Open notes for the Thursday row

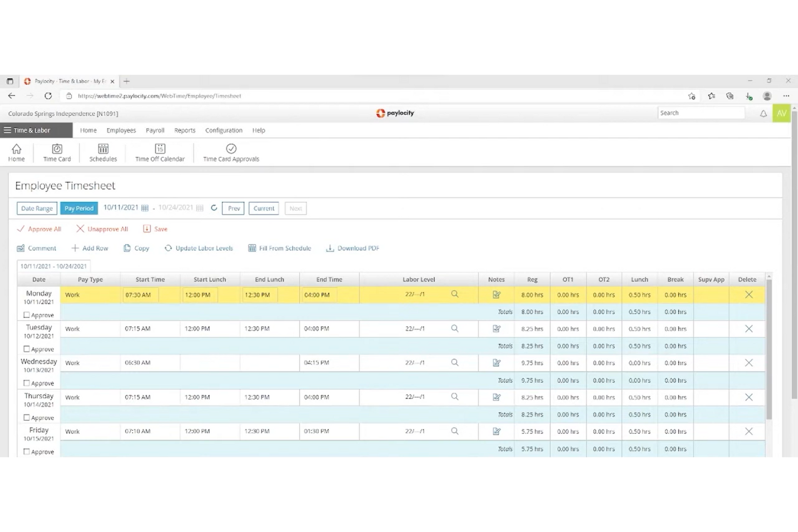497,397
